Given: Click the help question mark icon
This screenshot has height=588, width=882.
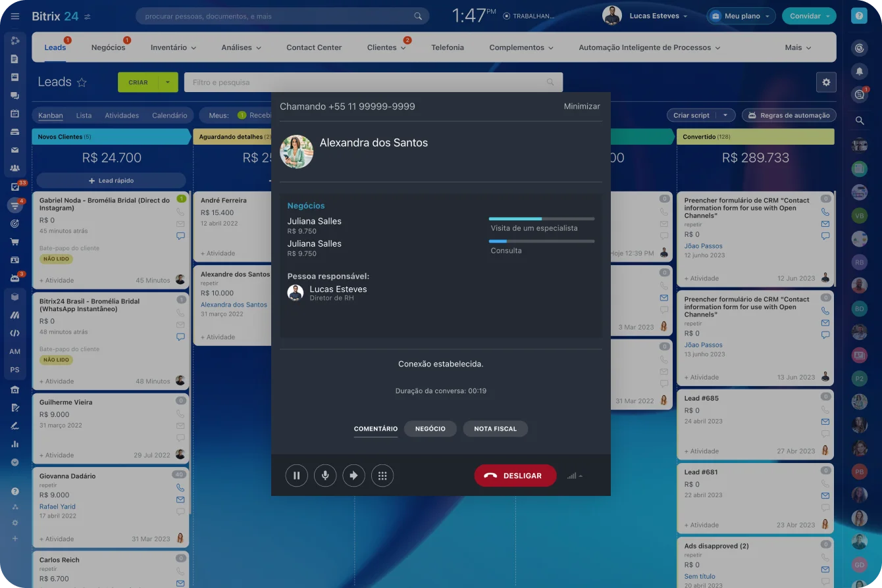Looking at the screenshot, I should pos(859,16).
